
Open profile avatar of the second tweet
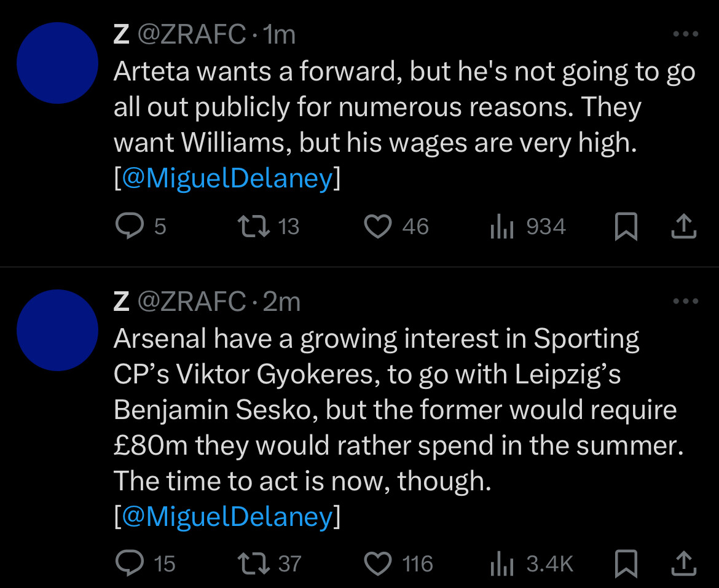(57, 330)
